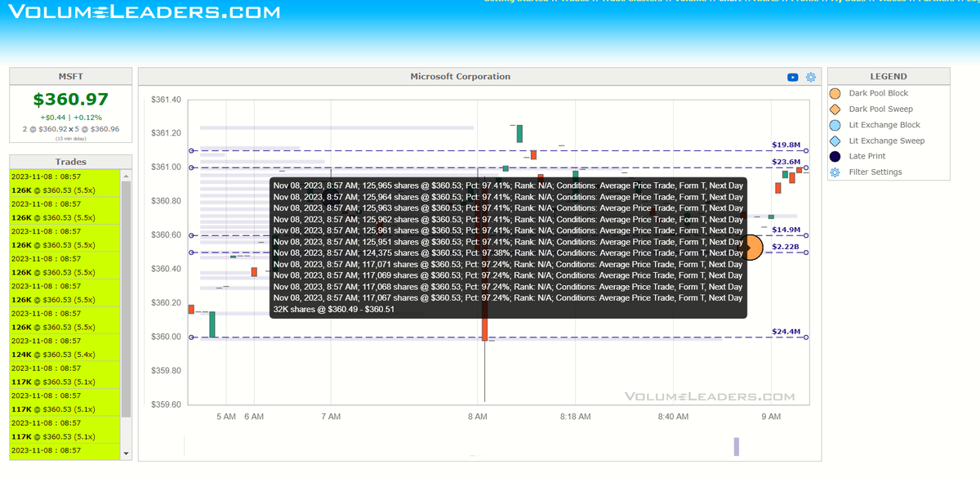The image size is (980, 478).
Task: Click the Trades list scroll-down arrow
Action: (x=126, y=453)
